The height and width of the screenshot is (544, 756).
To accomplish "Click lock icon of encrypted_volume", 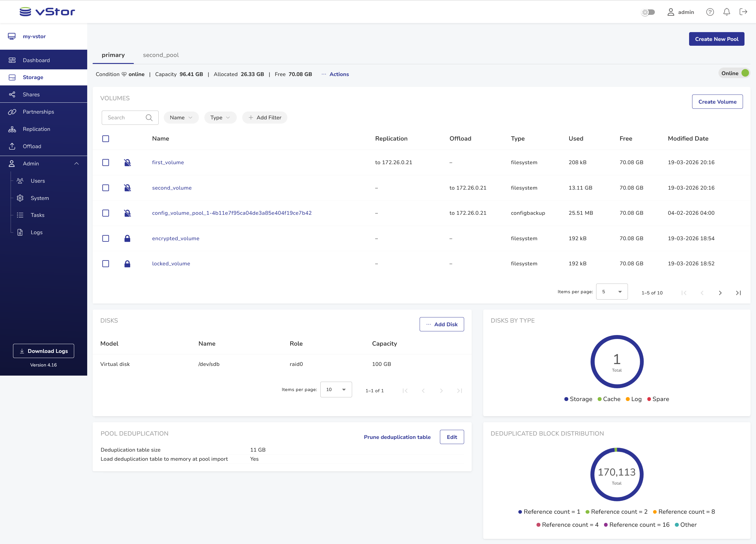I will pyautogui.click(x=127, y=238).
